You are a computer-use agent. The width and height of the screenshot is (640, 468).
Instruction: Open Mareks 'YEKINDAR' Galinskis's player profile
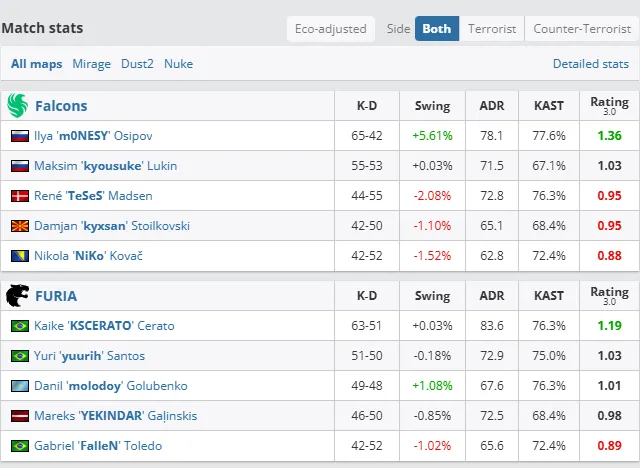point(116,416)
